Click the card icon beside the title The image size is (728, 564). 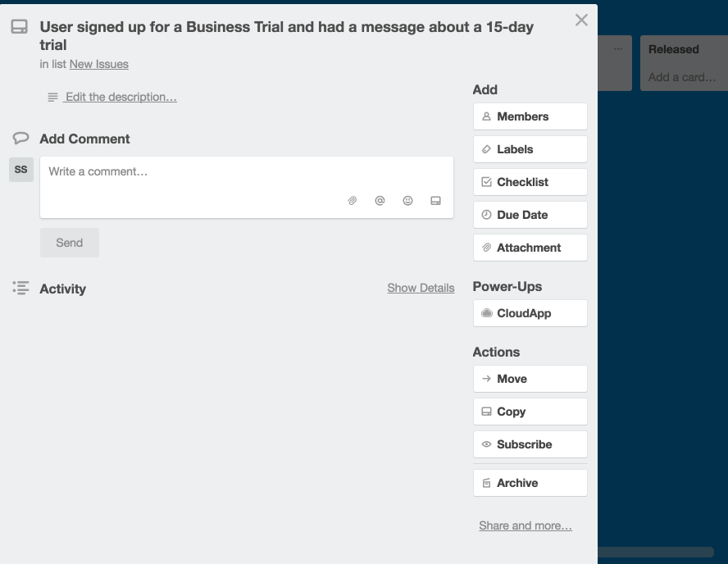pos(19,27)
